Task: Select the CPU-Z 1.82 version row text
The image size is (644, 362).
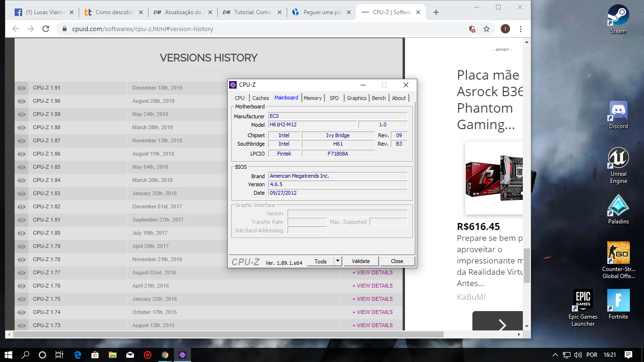Action: point(47,207)
